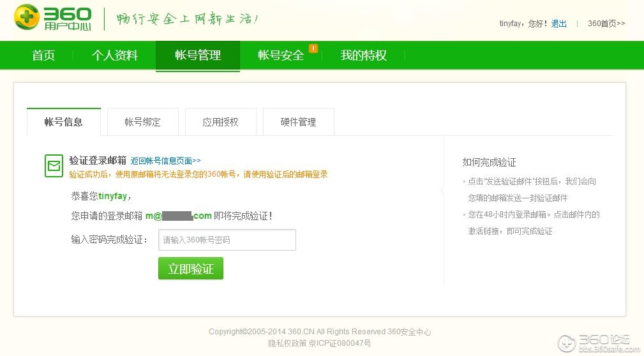
Task: Go to the 帐号安全 navigation tab
Action: pyautogui.click(x=281, y=55)
